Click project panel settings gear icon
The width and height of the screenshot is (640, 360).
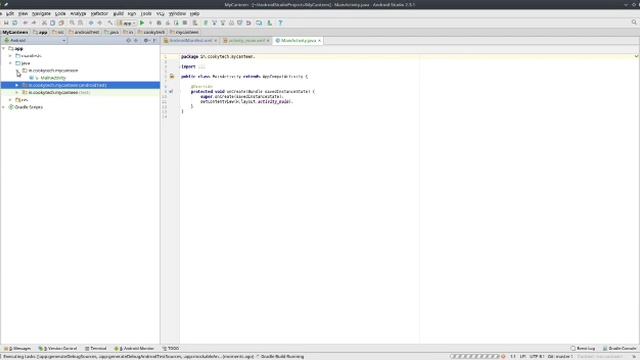(x=146, y=40)
